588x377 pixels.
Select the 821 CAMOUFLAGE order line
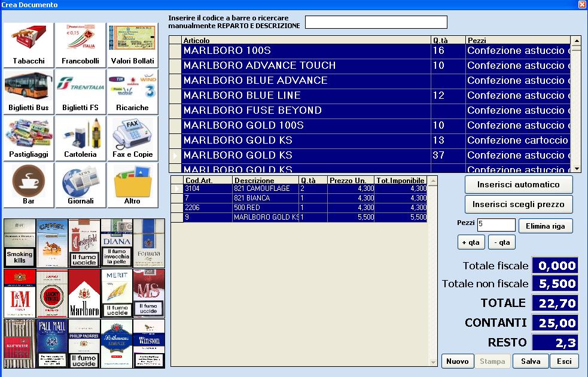299,188
